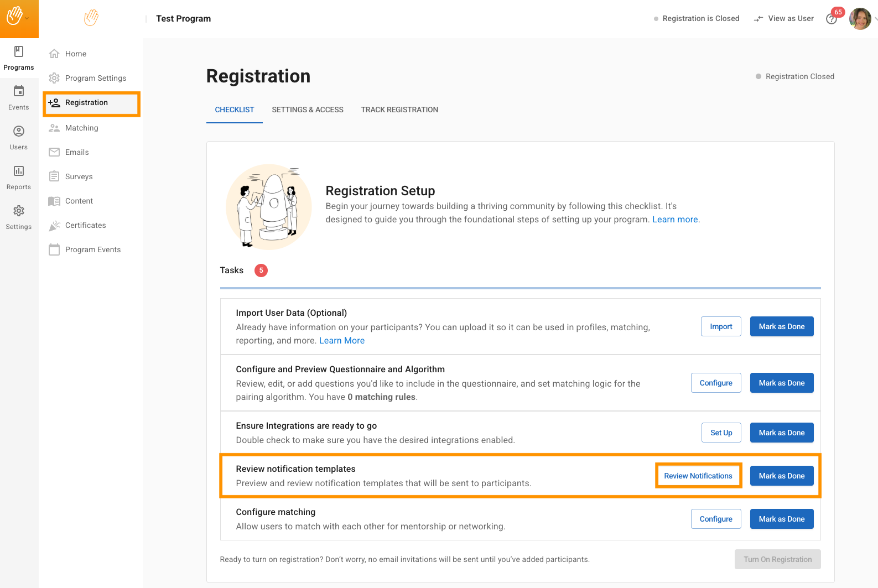This screenshot has height=588, width=878.
Task: Click the Import button
Action: pos(721,326)
